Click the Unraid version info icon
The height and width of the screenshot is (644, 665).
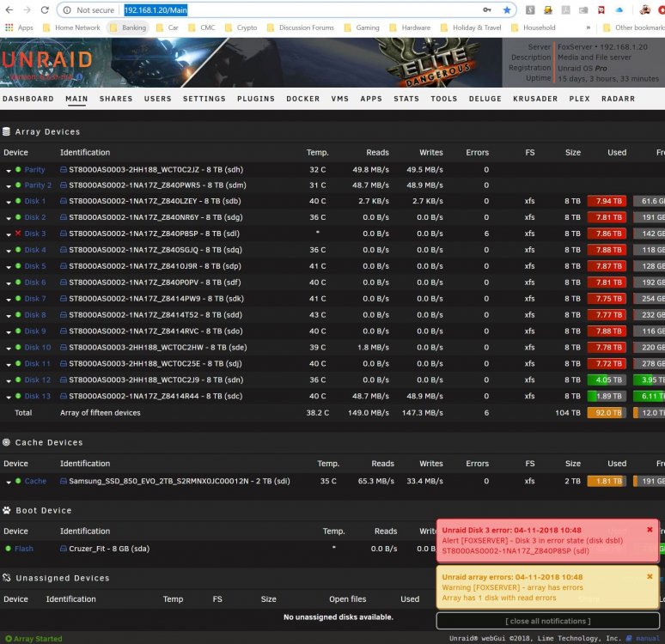pyautogui.click(x=79, y=76)
